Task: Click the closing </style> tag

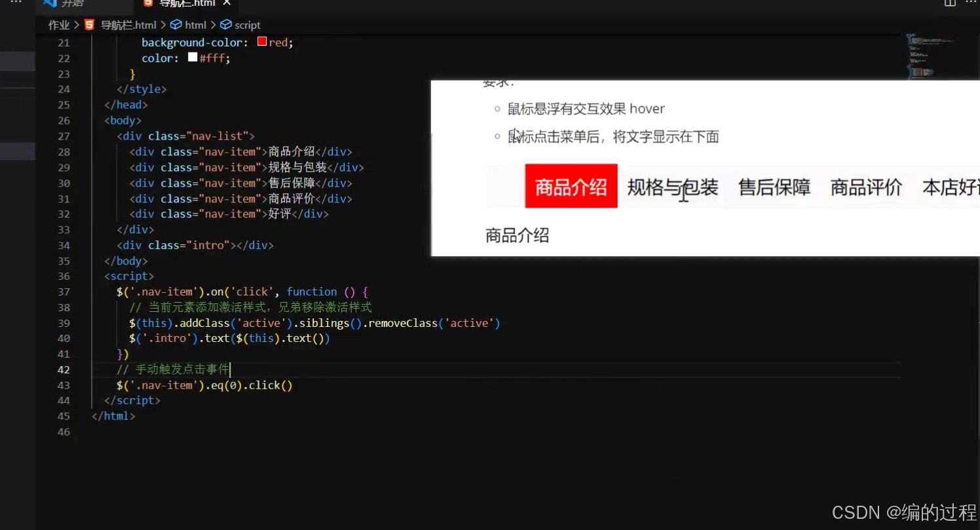Action: 141,89
